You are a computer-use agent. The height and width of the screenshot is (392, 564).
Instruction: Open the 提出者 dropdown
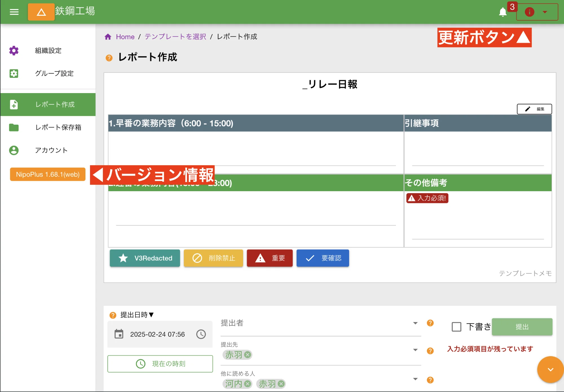tap(415, 323)
